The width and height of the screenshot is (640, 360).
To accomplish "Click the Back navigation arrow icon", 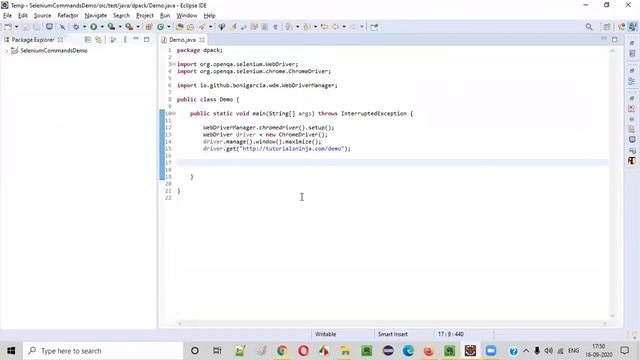I will click(336, 27).
